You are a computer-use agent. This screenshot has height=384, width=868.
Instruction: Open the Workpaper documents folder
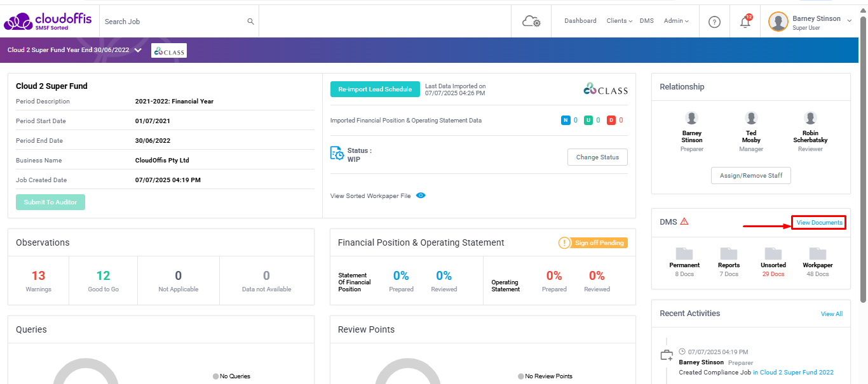pos(818,254)
